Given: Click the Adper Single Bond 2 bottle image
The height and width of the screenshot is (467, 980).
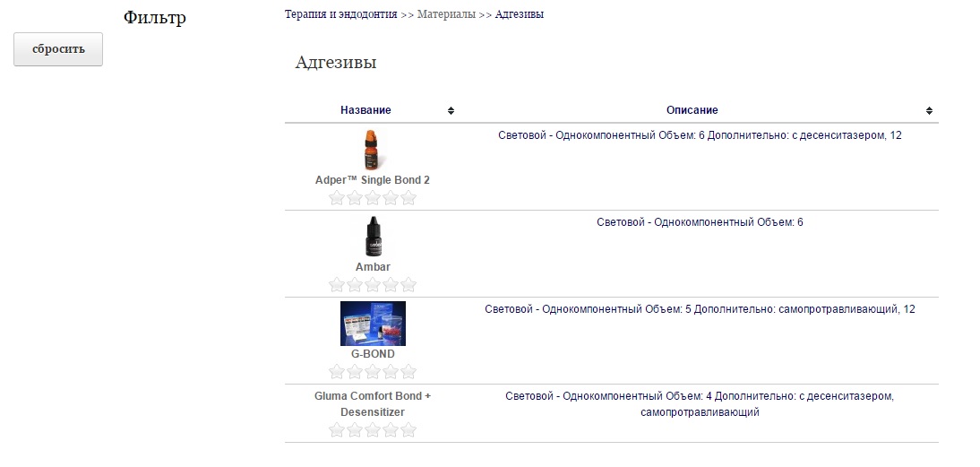Looking at the screenshot, I should point(372,150).
